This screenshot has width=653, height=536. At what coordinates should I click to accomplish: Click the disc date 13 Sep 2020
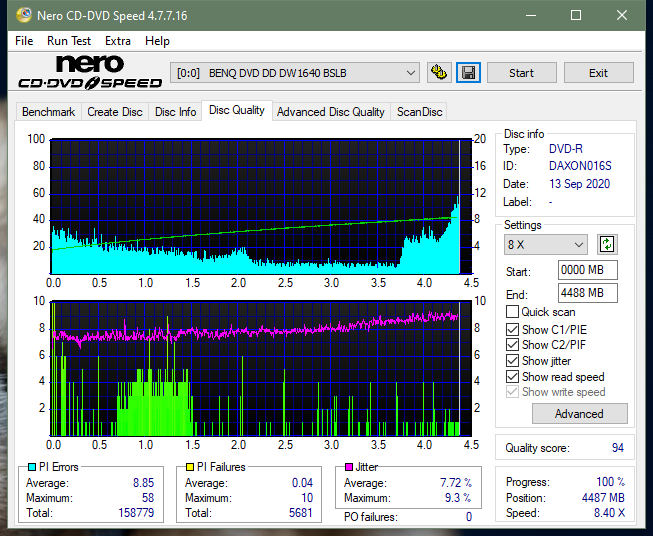579,184
